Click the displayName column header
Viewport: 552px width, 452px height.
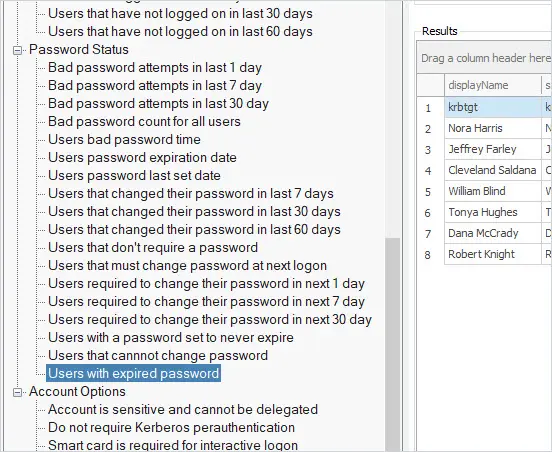(x=493, y=85)
